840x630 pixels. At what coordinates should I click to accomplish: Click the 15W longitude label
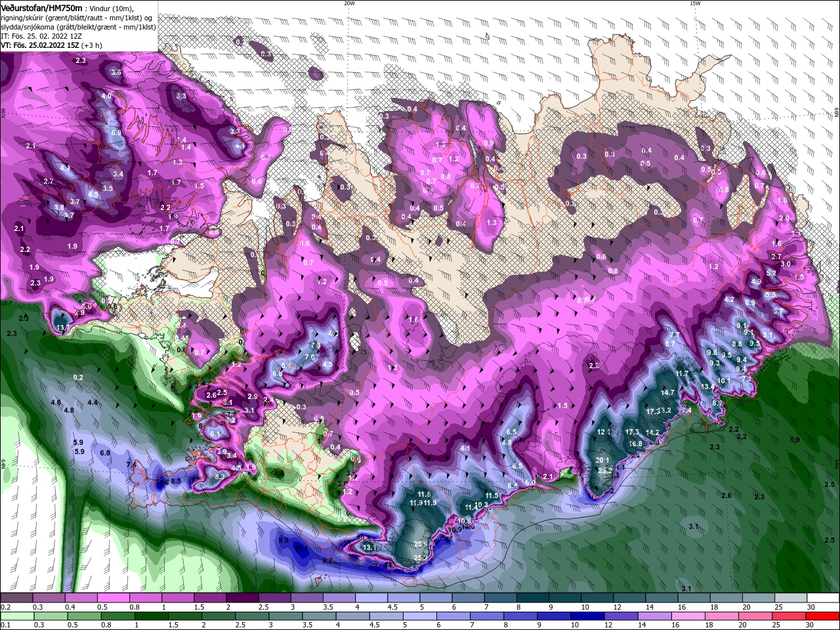pyautogui.click(x=695, y=3)
